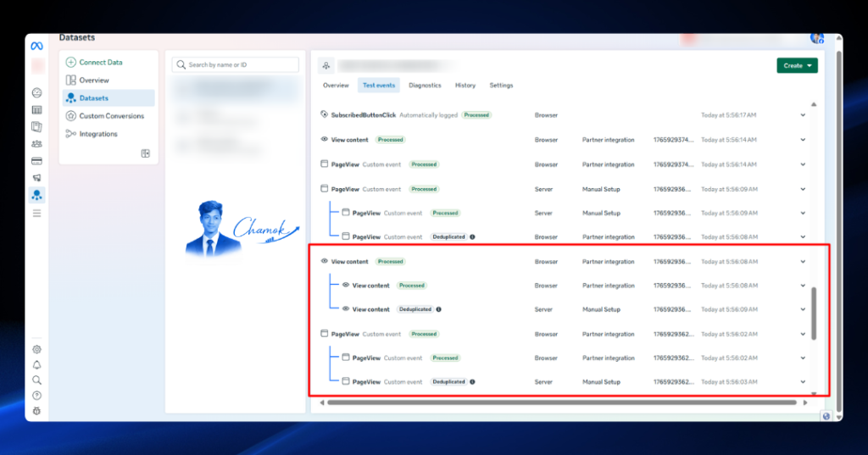Click the events list horizontal scrollbar

click(562, 402)
